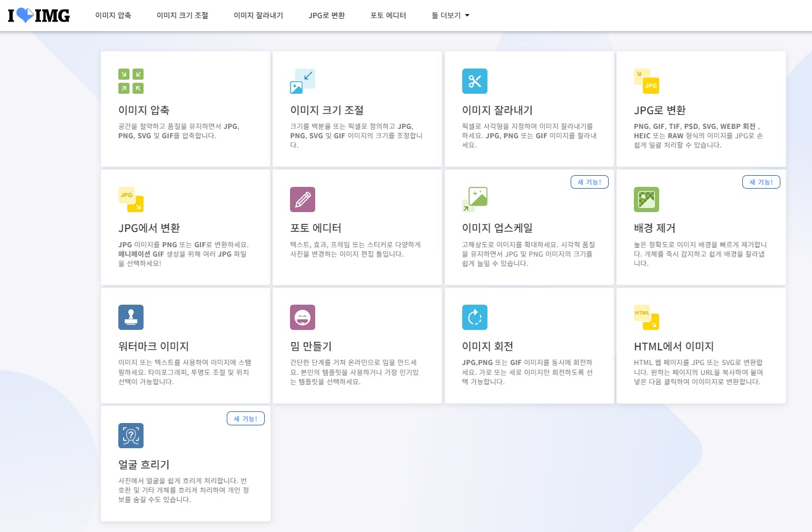Click the 배경 제거 card heading
Image resolution: width=812 pixels, height=532 pixels.
coord(655,228)
